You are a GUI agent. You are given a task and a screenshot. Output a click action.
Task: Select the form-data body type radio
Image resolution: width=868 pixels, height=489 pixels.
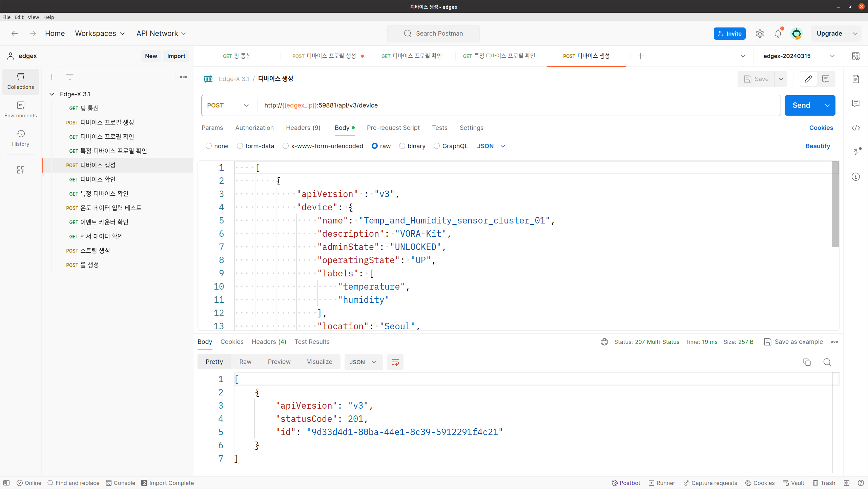240,146
